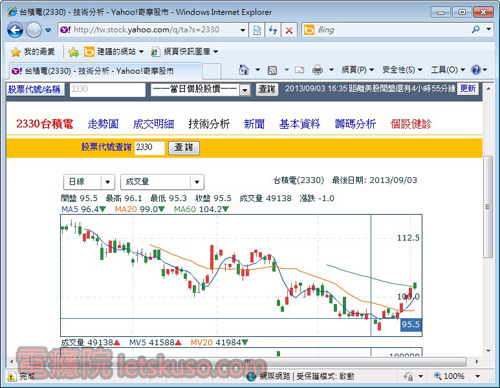Click the MV20 41984 volume label
This screenshot has width=500, height=388.
pos(219,342)
